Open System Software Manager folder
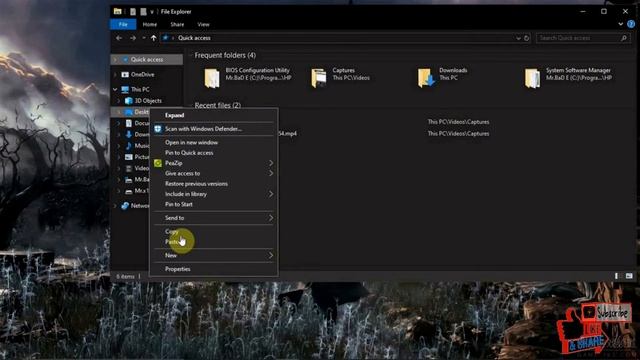640x360 pixels. (x=568, y=78)
